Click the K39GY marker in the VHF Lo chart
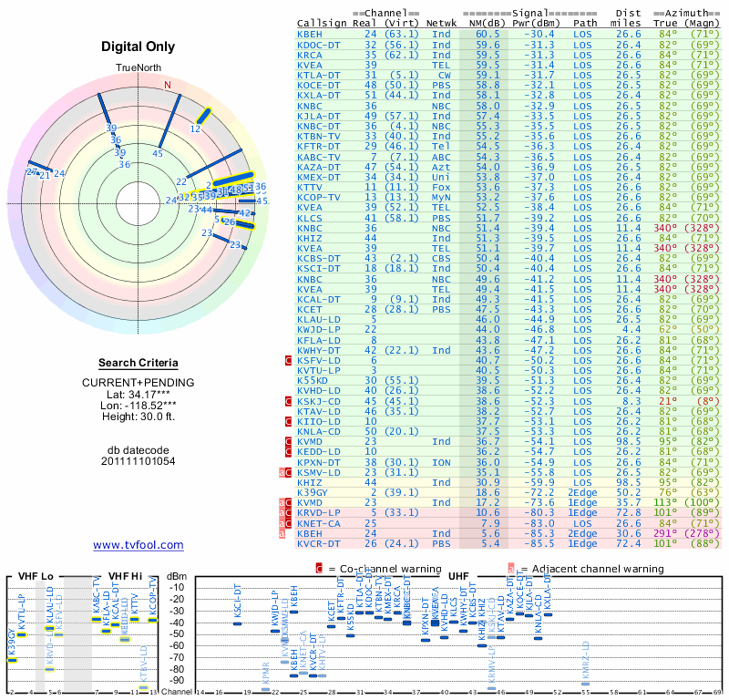Screen dimensions: 729x700 [x=12, y=661]
